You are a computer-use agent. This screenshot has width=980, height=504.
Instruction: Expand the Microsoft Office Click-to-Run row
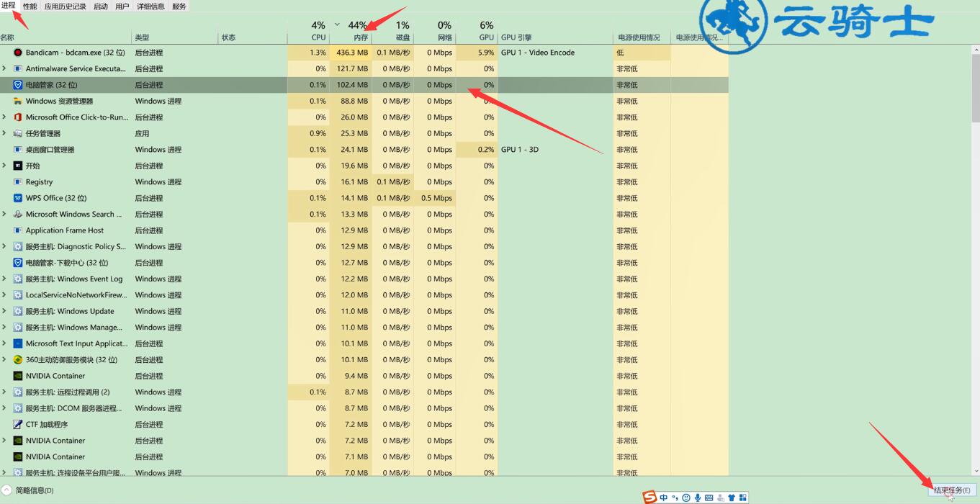(x=4, y=117)
